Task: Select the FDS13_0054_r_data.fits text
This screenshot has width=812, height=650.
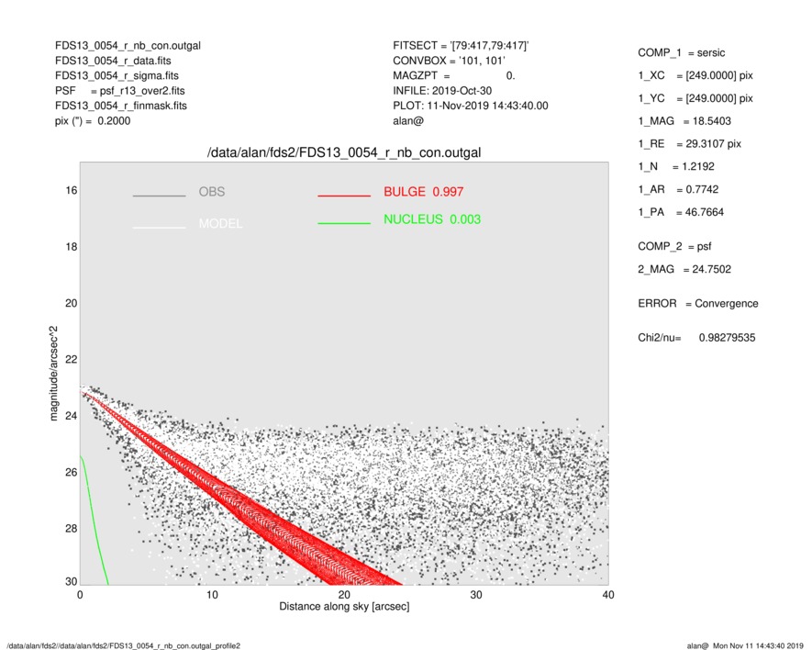Action: (x=113, y=61)
